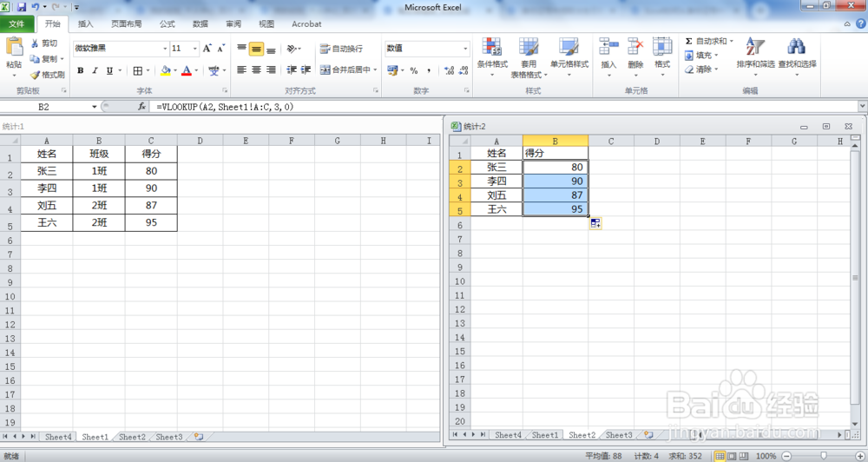Viewport: 868px width, 462px height.
Task: Click Save icon in quick access toolbar
Action: pos(22,7)
